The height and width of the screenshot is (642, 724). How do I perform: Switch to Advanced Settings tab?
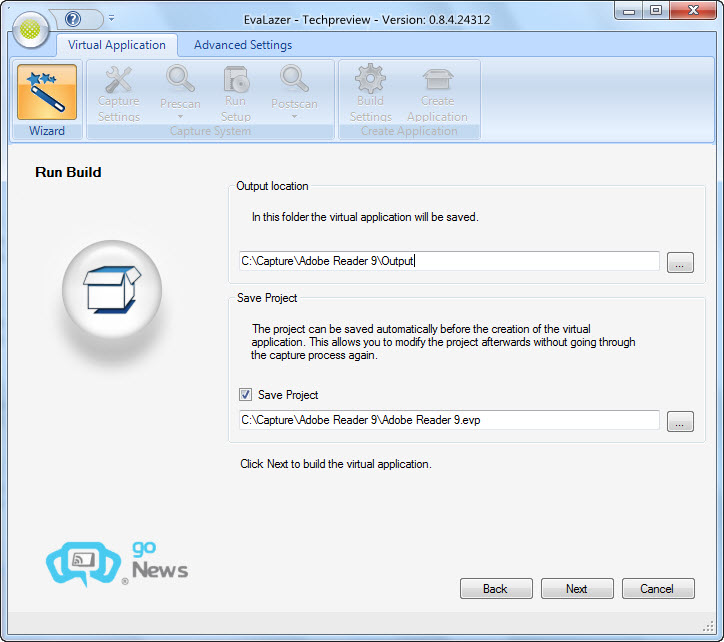pos(243,45)
